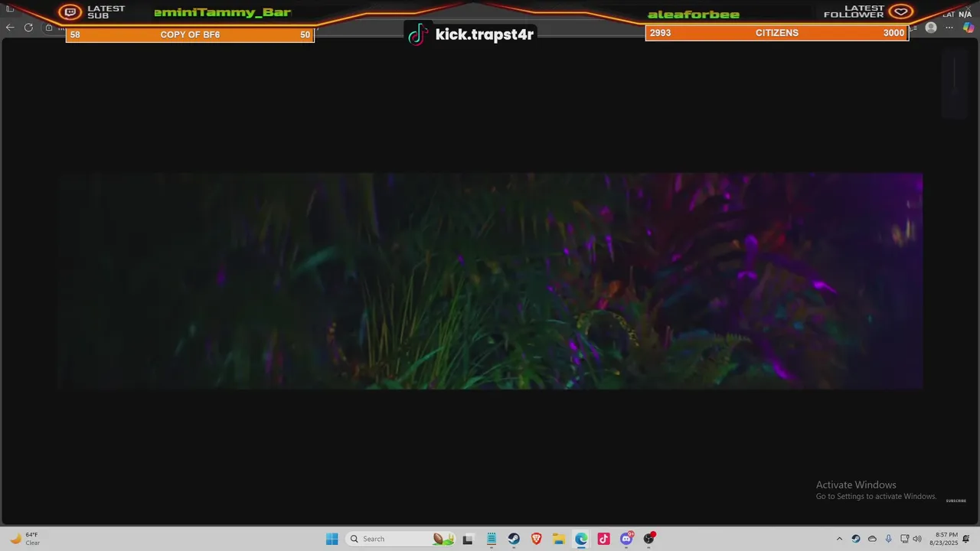
Task: Reload the page with the refresh icon
Action: pyautogui.click(x=28, y=28)
